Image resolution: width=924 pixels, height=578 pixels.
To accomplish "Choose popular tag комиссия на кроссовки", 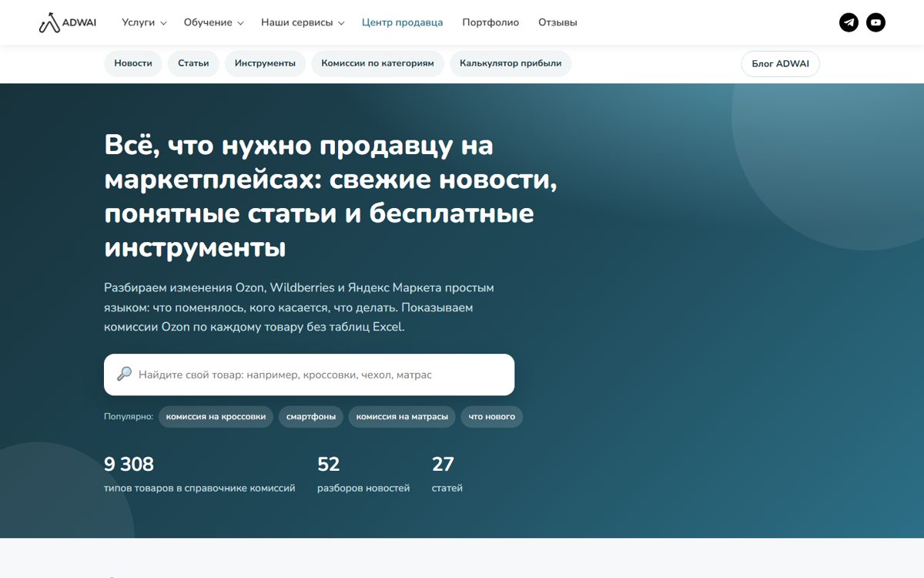I will tap(216, 417).
